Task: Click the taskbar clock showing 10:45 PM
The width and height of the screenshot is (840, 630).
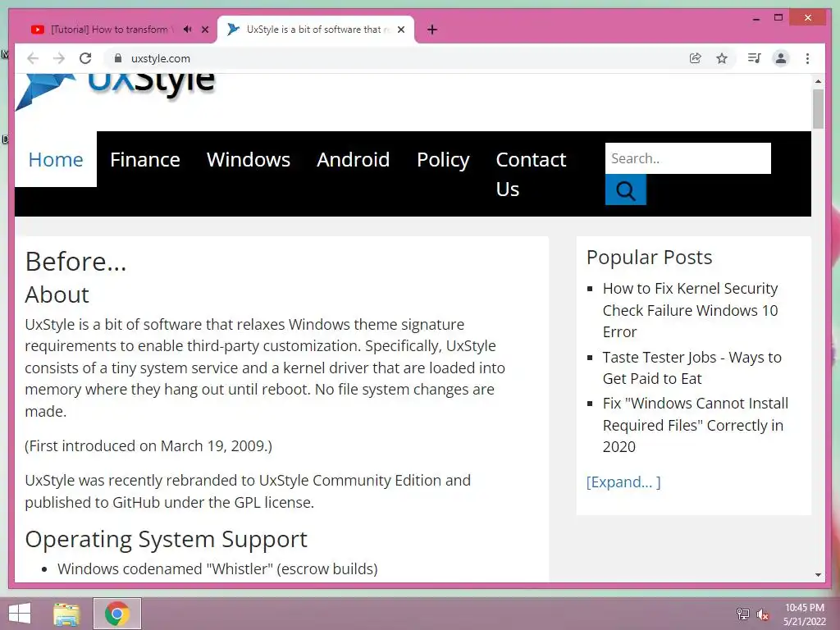Action: 805,614
